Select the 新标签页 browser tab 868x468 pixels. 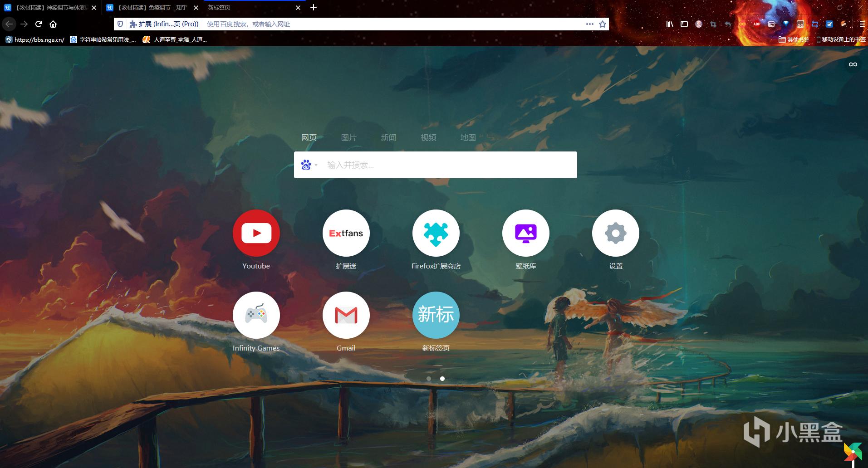[x=254, y=8]
